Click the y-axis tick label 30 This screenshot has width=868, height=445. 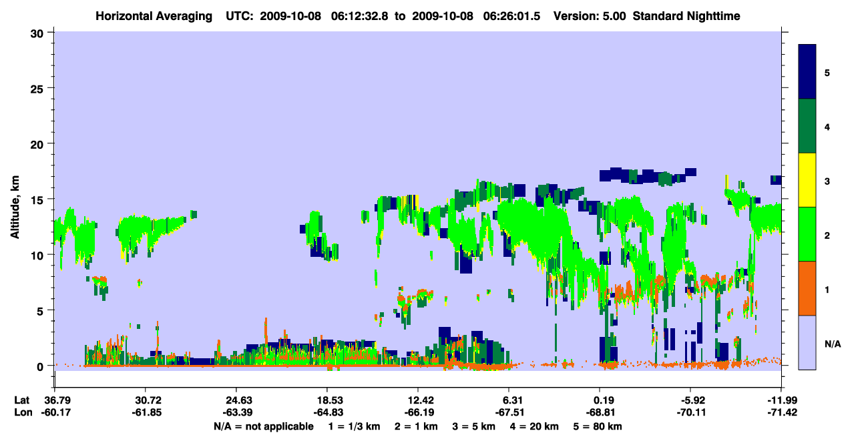(x=39, y=33)
